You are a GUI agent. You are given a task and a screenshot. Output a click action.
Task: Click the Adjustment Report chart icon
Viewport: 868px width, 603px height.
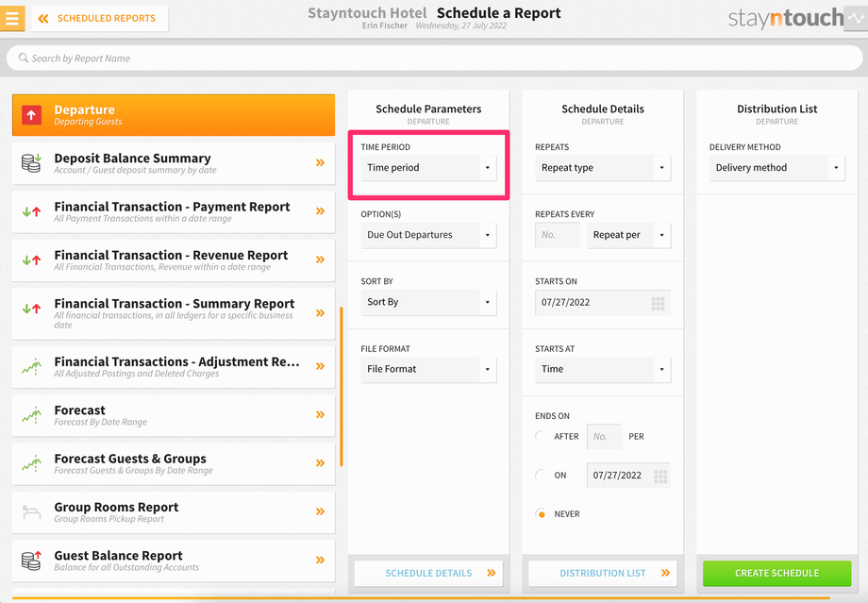[x=31, y=366]
